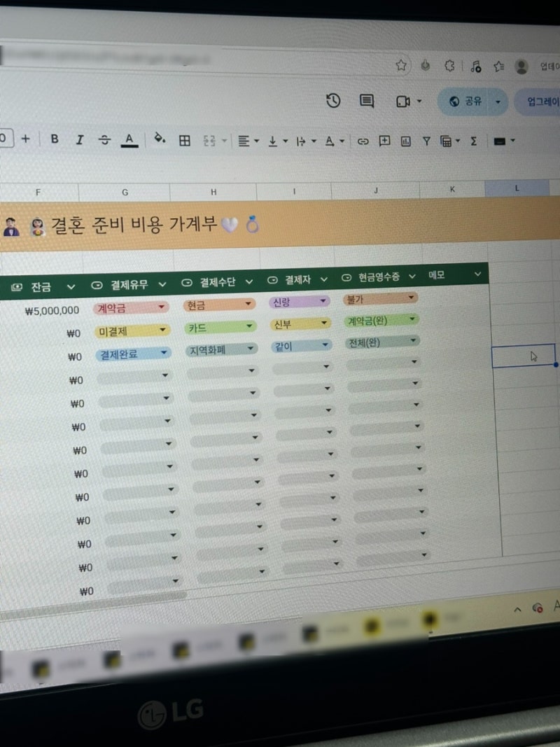The height and width of the screenshot is (747, 560).
Task: Open the 지역화폐 dropdown chip
Action: (x=221, y=350)
